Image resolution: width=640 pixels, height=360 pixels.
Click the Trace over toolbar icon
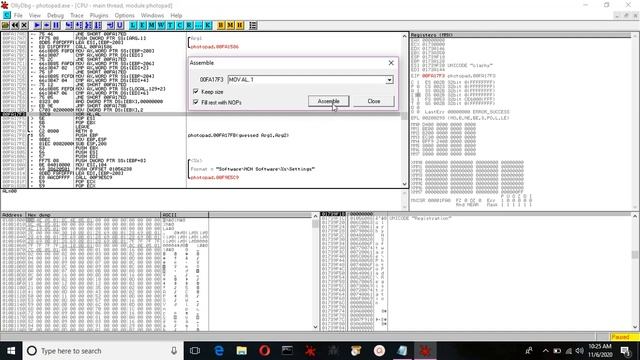tap(98, 25)
